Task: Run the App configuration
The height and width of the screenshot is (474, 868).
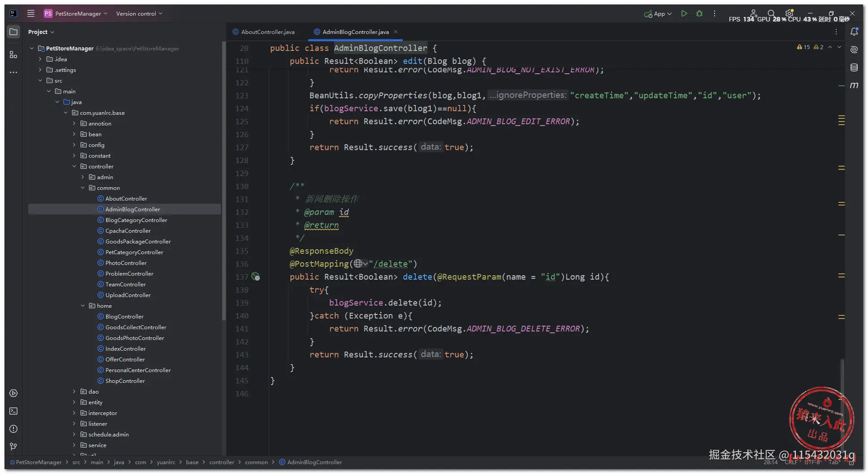Action: pyautogui.click(x=684, y=13)
